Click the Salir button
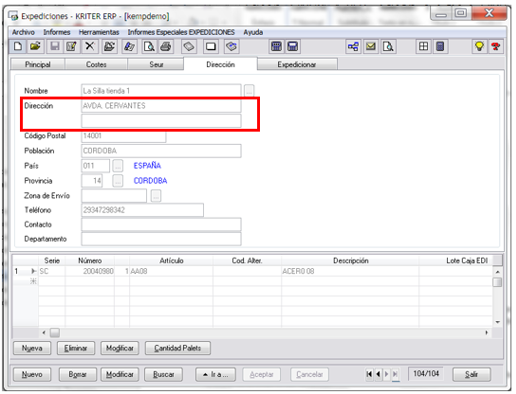516x394 pixels. [x=471, y=374]
